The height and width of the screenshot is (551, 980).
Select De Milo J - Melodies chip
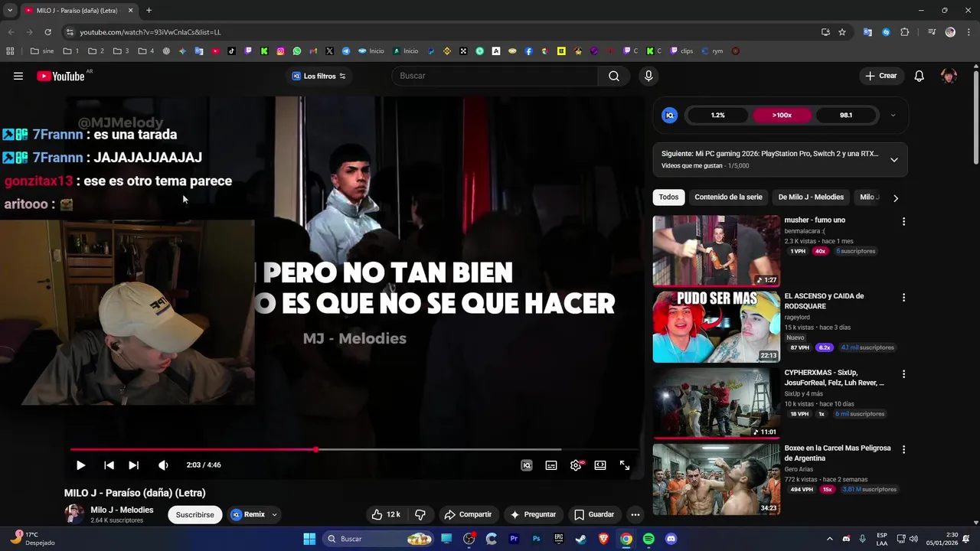[811, 197]
